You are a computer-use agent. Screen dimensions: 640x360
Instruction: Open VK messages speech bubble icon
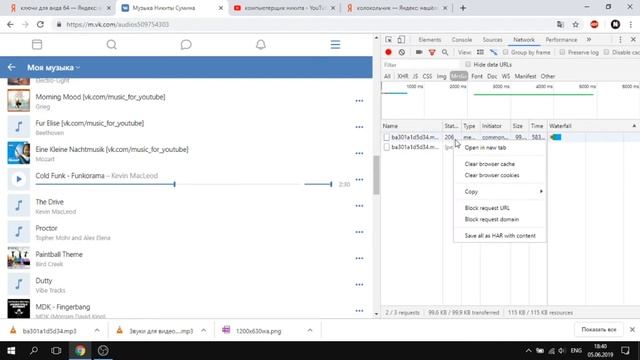(x=186, y=44)
